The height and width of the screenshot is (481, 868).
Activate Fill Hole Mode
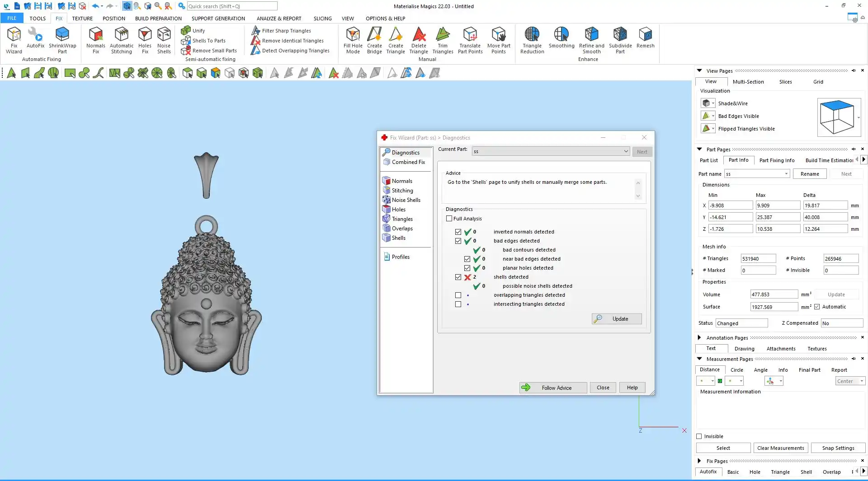[x=353, y=40]
